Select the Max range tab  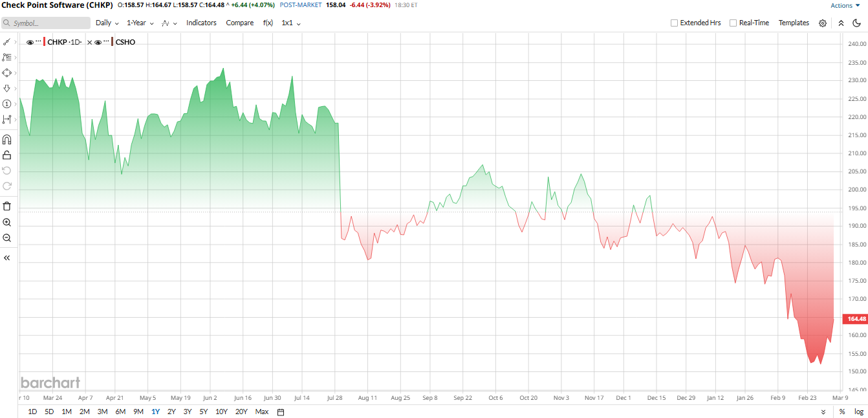click(262, 412)
